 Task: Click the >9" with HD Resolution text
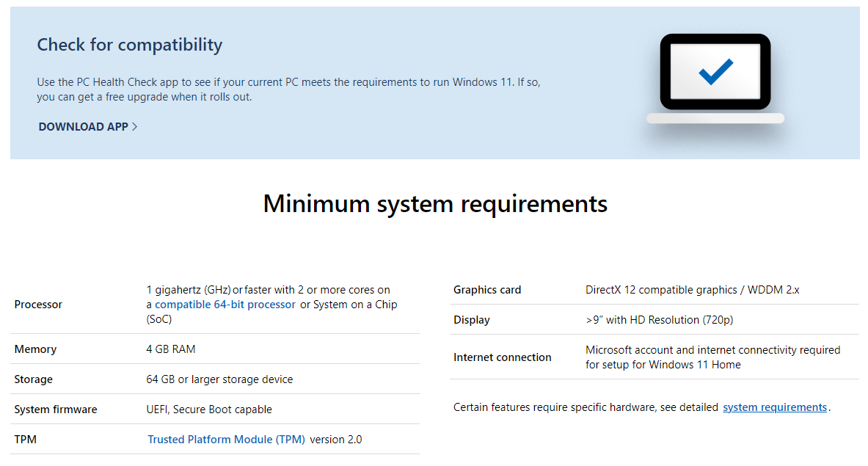point(660,320)
